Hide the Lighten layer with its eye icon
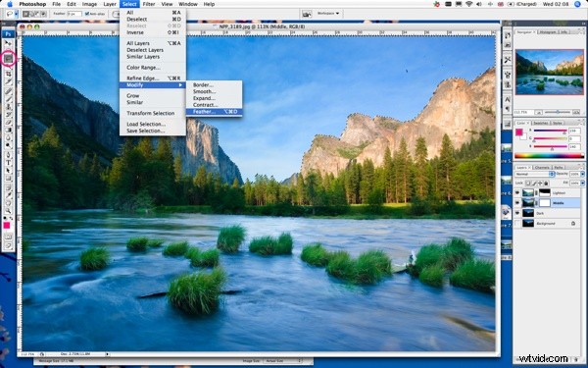588x368 pixels. pos(517,192)
